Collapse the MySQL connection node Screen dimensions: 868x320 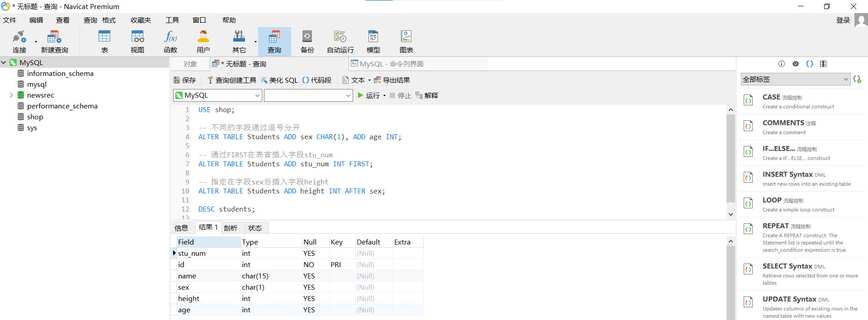click(x=4, y=62)
